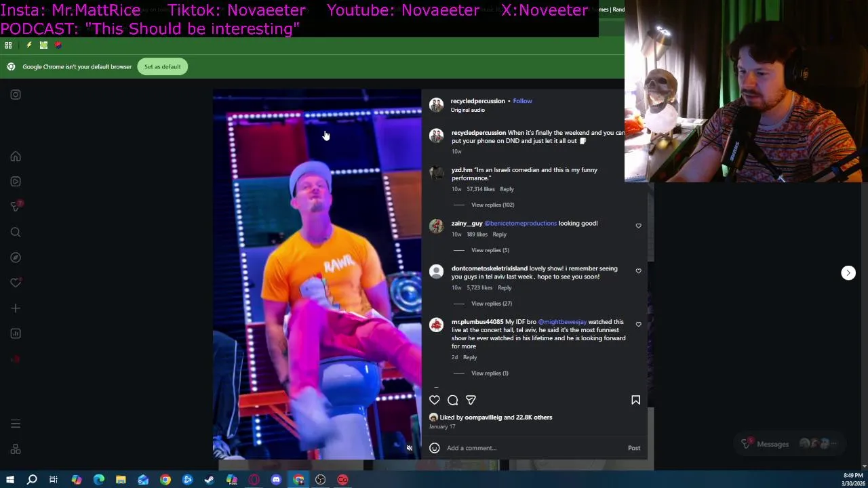Go to the next post arrow
Image resolution: width=868 pixels, height=488 pixels.
tap(848, 272)
